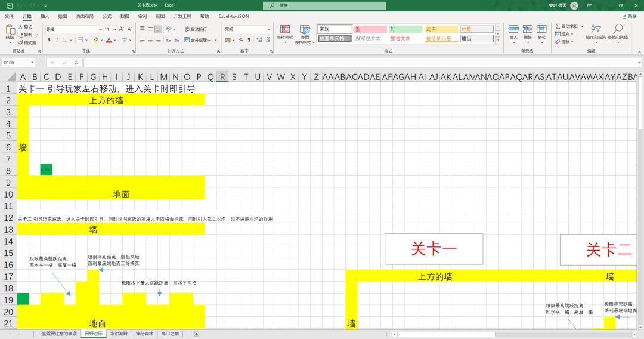This screenshot has height=339, width=644.
Task: Toggle right text alignment
Action: click(158, 40)
